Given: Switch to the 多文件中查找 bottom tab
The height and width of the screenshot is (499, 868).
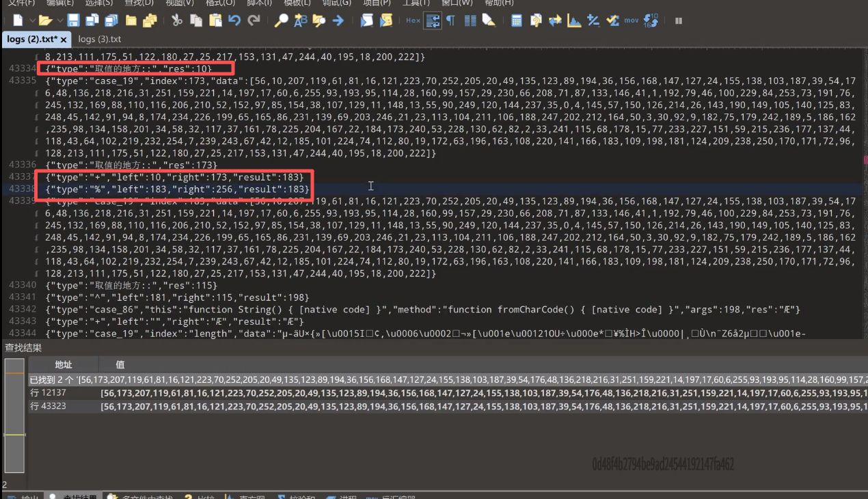Looking at the screenshot, I should 141,496.
